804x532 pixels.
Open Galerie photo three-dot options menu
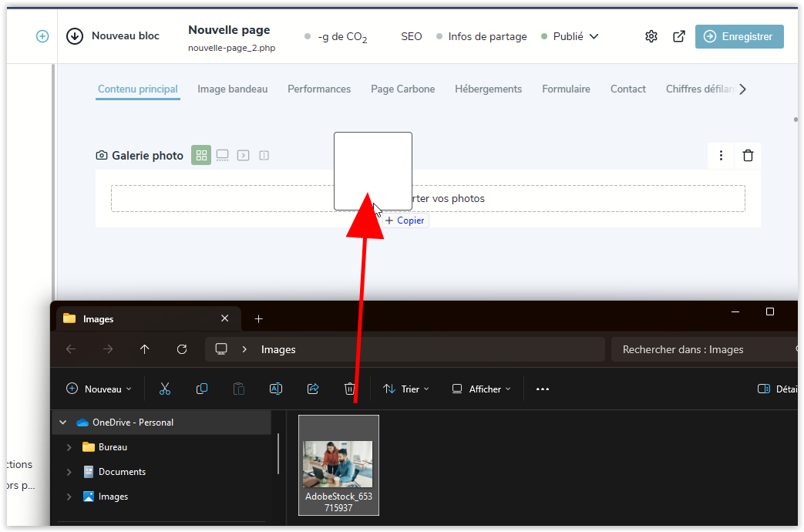[721, 156]
